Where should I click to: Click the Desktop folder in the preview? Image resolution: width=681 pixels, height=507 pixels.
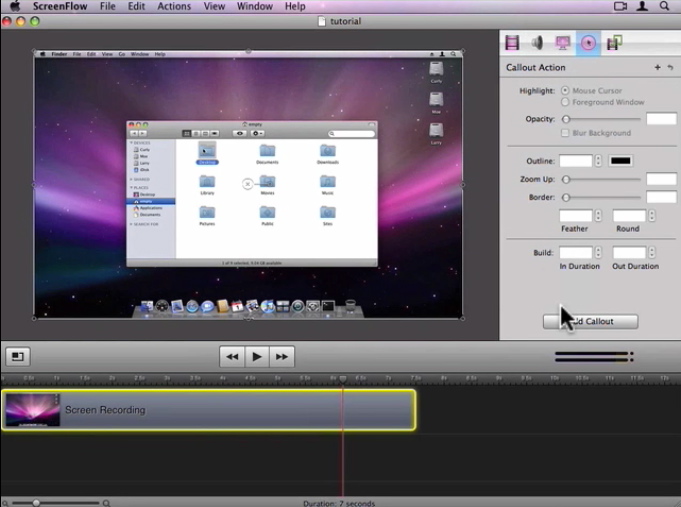click(207, 153)
